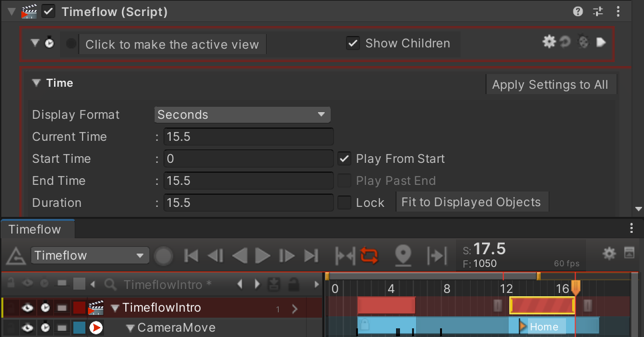Toggle visibility eye for TimeflowIntro
The height and width of the screenshot is (337, 644).
(27, 308)
